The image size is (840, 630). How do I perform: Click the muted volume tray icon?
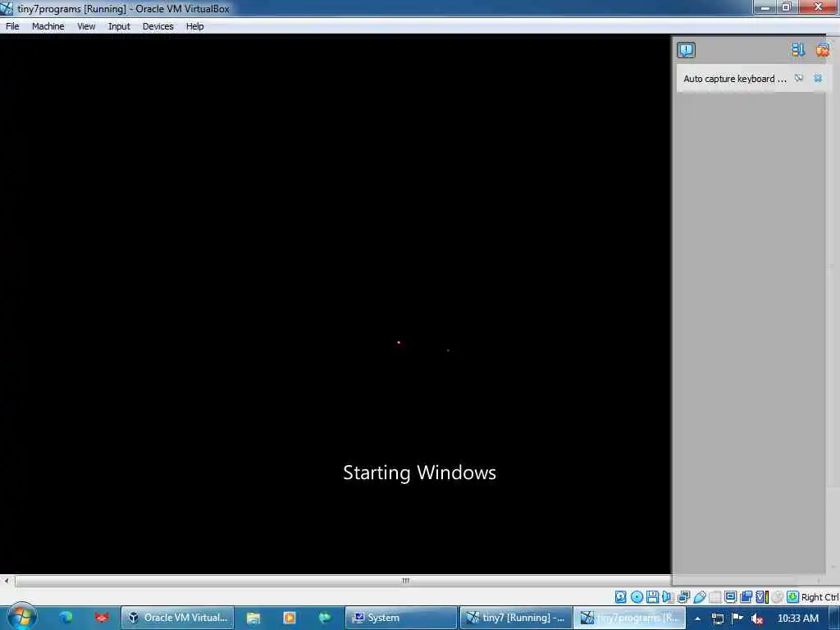(757, 619)
